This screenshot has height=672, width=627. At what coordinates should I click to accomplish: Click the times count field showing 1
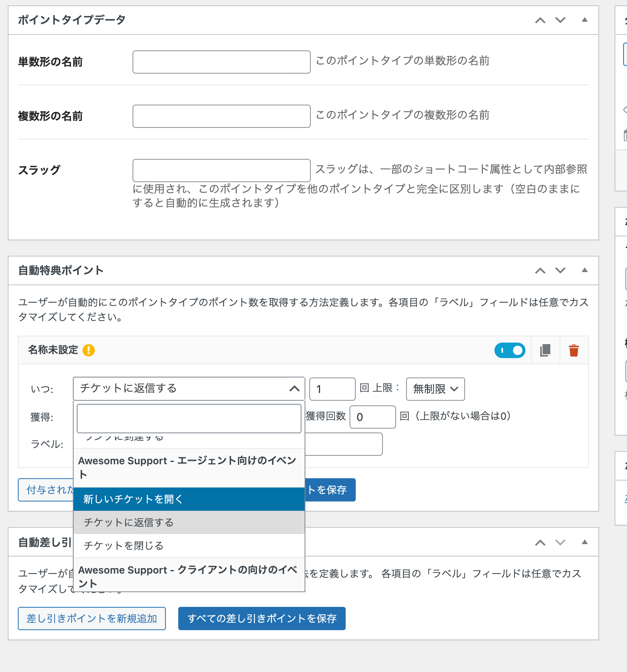click(332, 389)
